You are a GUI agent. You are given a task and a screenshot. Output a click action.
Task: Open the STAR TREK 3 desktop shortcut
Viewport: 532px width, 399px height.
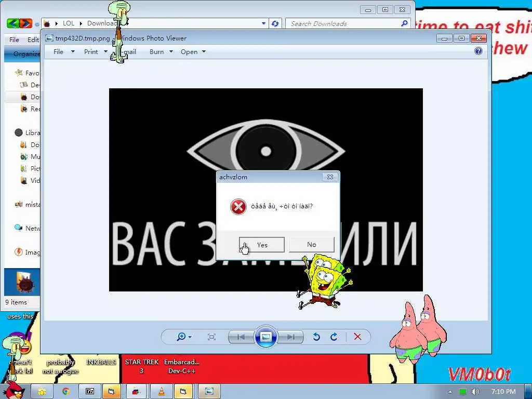[141, 366]
